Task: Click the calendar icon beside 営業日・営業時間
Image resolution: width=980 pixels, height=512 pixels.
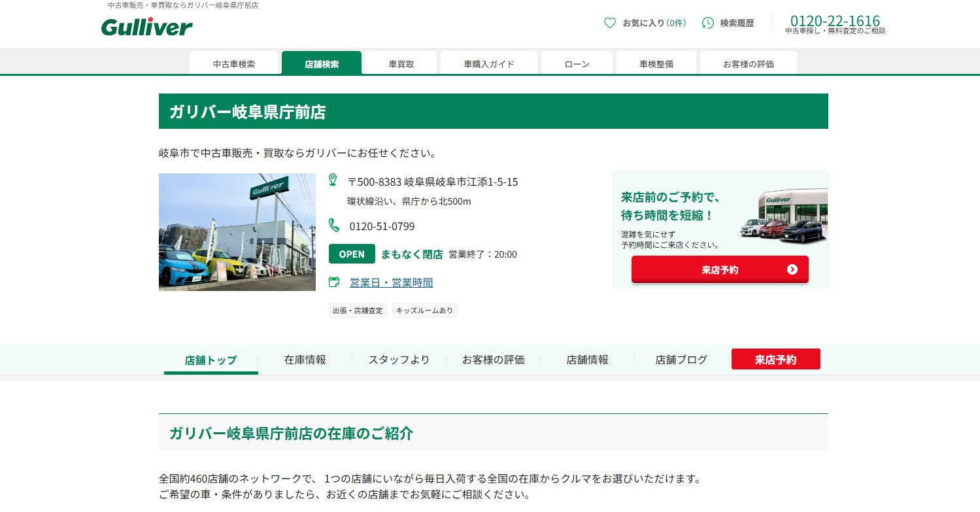Action: pos(334,282)
